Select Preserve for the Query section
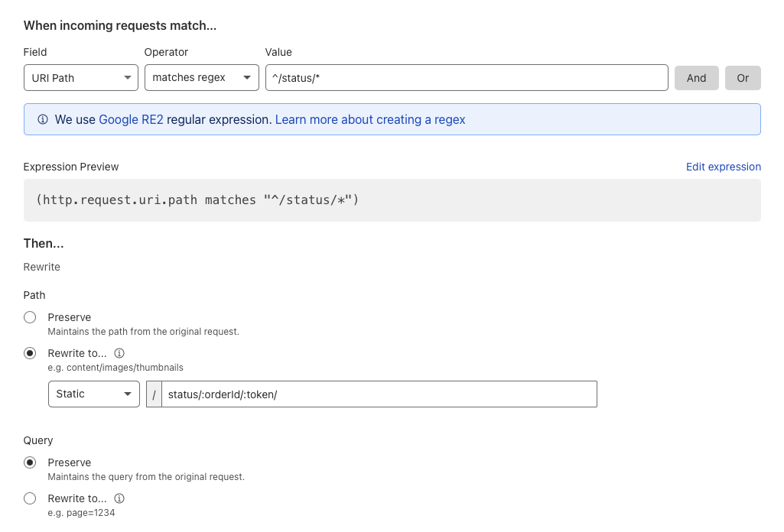 tap(28, 462)
